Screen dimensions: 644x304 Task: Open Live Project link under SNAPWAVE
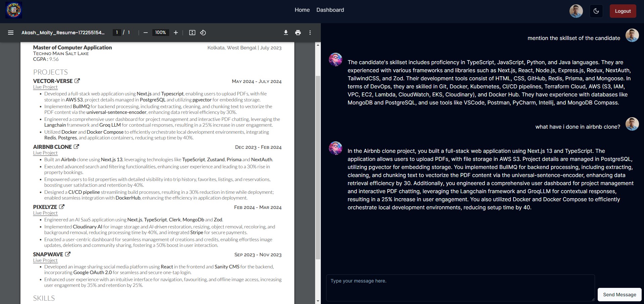pyautogui.click(x=45, y=260)
